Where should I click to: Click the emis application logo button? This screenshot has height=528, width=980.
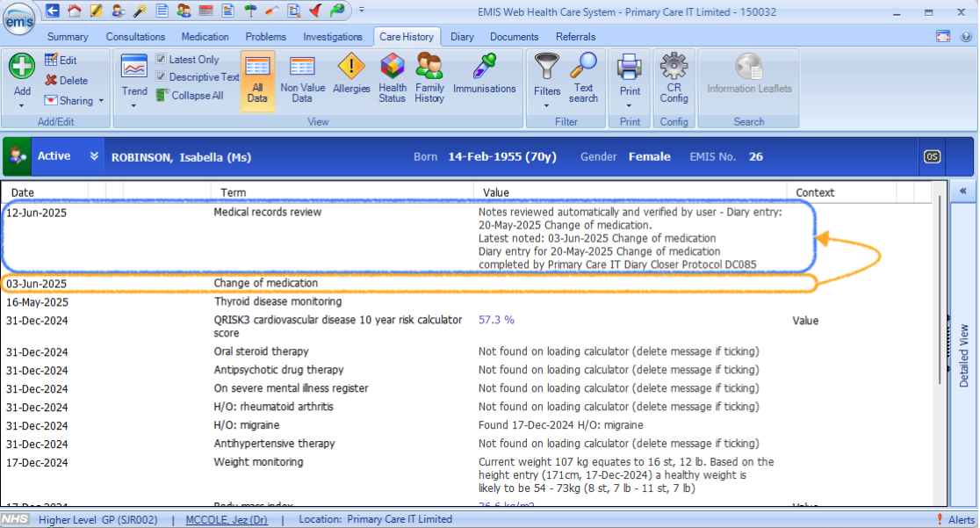(x=19, y=20)
